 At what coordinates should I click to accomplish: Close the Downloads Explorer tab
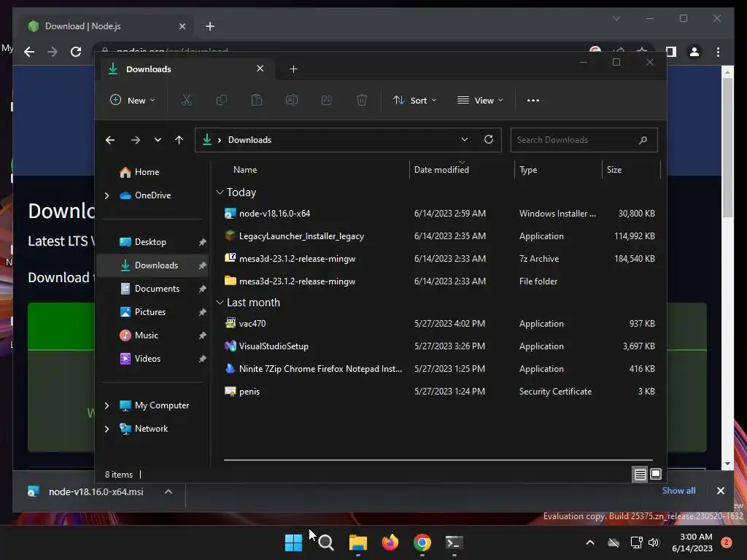click(x=260, y=69)
